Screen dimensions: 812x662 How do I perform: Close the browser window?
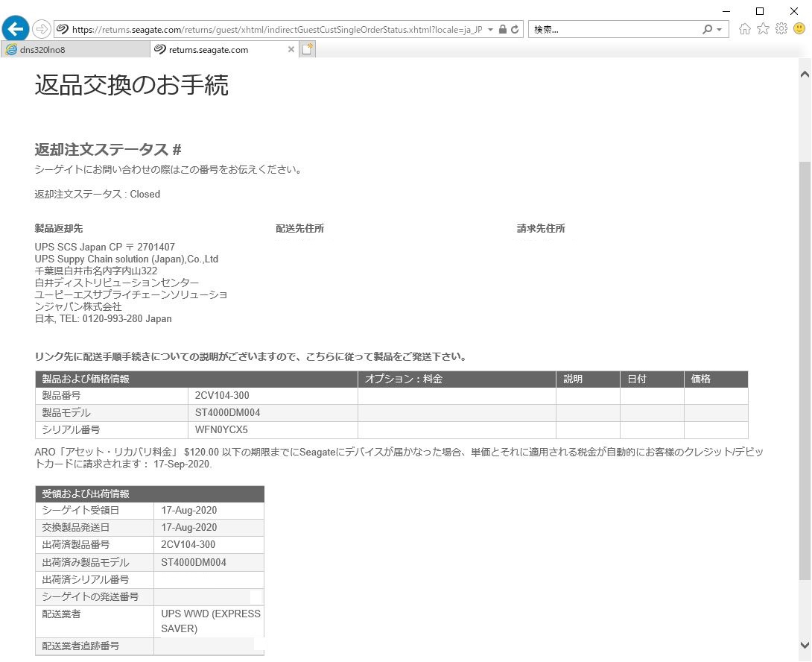(794, 11)
